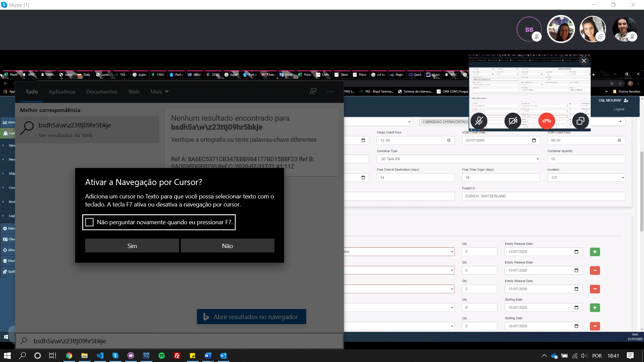
Task: Open search options three-dots menu
Action: (x=330, y=92)
